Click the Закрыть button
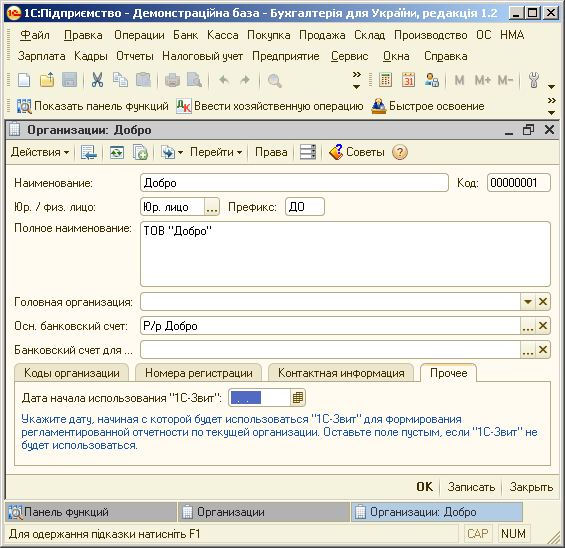 coord(531,487)
